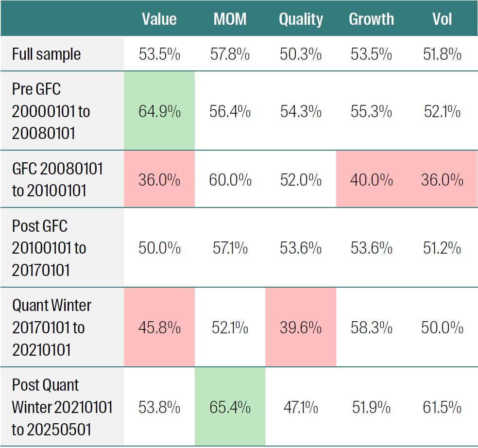478x448 pixels.
Task: Click the MOM column header
Action: (x=230, y=19)
